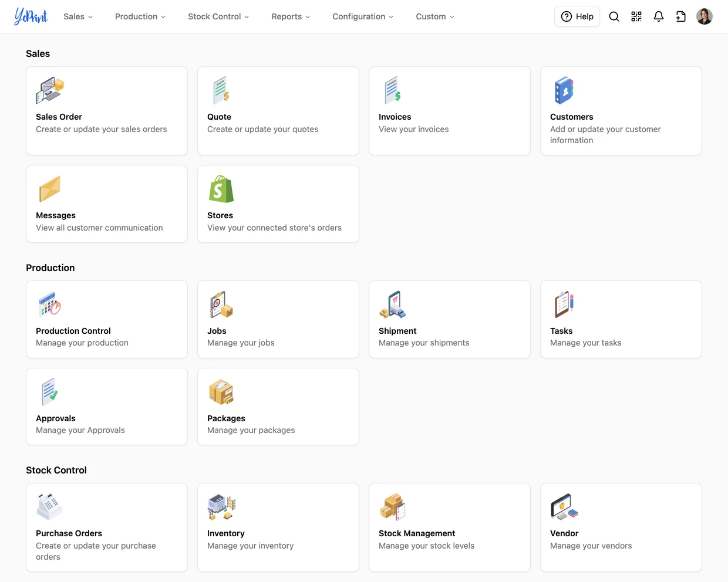Screen dimensions: 728x582
Task: Click 'Manage your inventory' text
Action: tap(250, 546)
